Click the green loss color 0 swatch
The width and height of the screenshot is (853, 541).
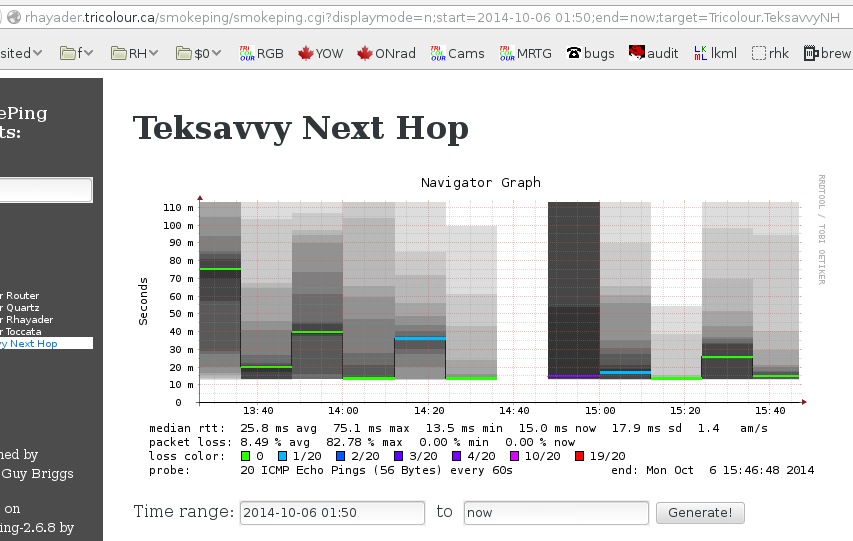point(245,456)
